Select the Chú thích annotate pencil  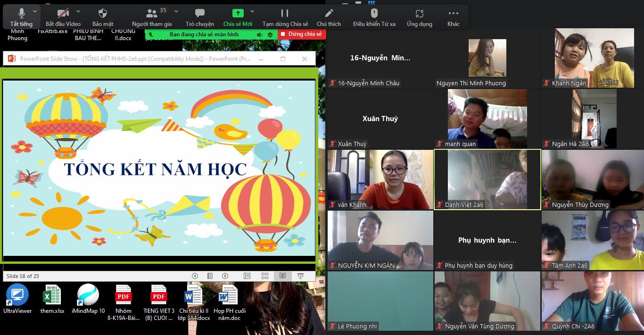point(329,17)
